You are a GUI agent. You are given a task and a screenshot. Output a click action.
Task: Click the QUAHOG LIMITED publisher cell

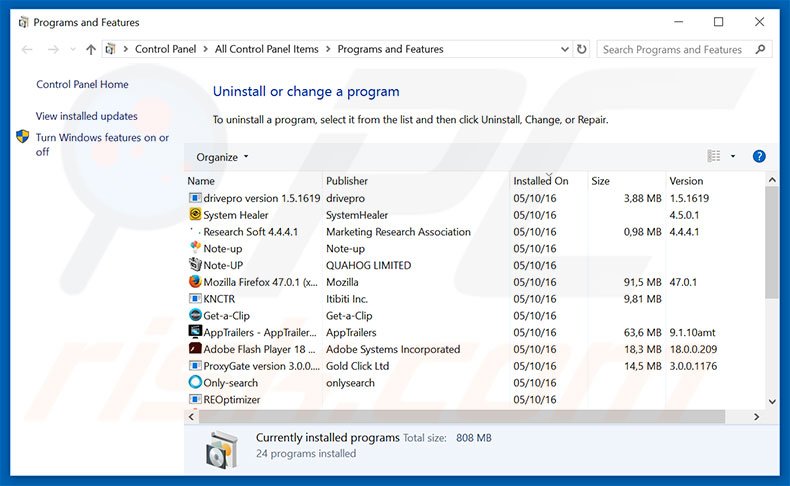[x=368, y=265]
